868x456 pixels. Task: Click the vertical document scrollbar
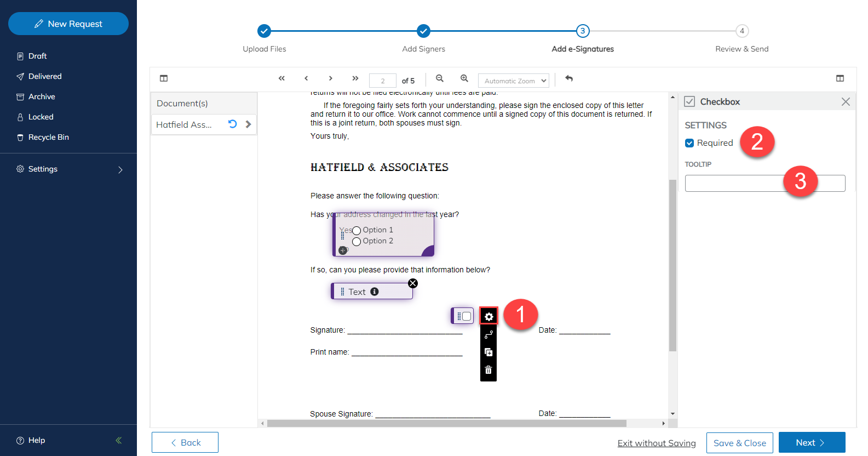pyautogui.click(x=672, y=265)
